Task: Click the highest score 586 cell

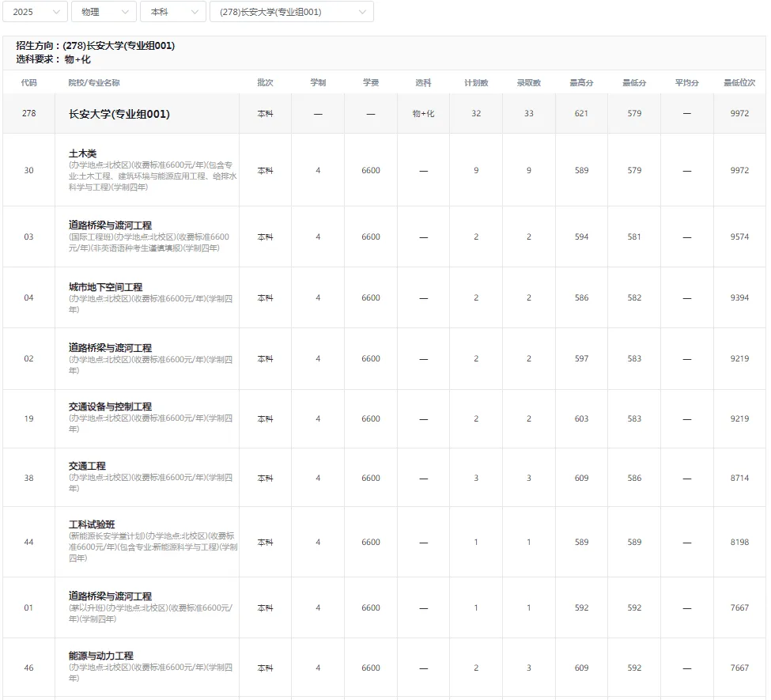Action: pos(581,297)
